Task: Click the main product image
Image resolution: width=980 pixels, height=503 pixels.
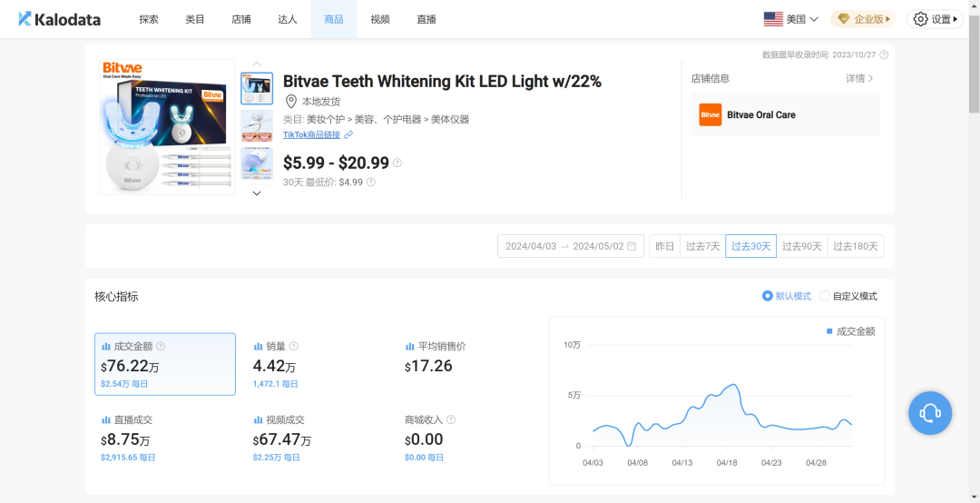Action: tap(168, 127)
